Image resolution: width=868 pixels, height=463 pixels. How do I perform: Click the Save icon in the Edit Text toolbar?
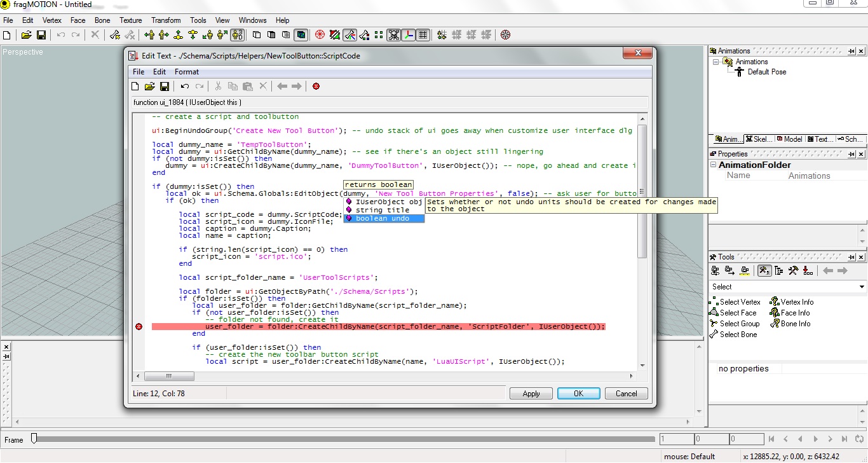pyautogui.click(x=164, y=86)
